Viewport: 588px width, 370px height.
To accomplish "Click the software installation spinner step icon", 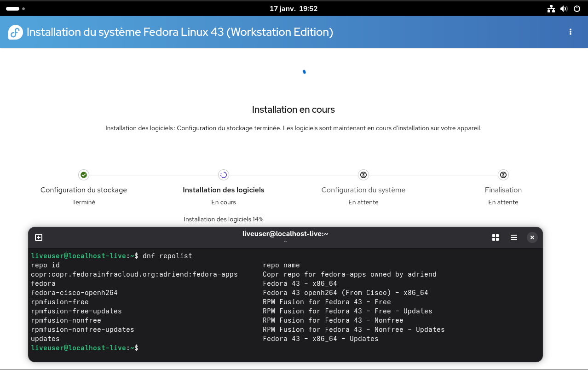I will coord(224,175).
